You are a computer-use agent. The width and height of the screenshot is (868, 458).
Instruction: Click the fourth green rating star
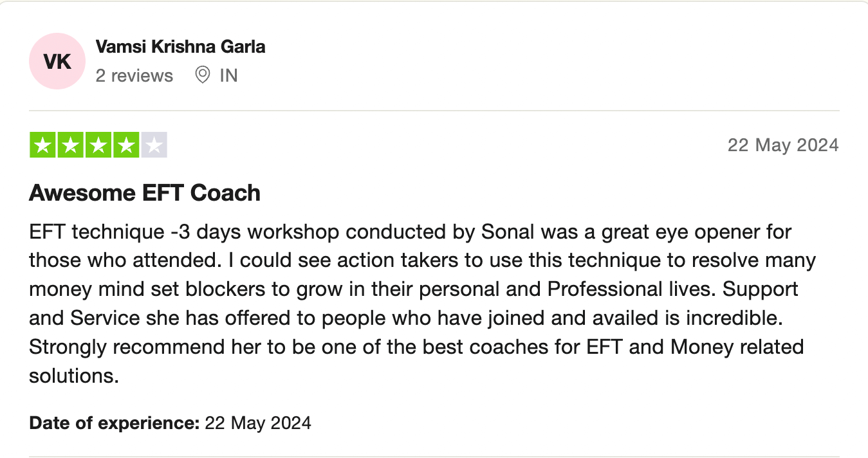tap(126, 145)
